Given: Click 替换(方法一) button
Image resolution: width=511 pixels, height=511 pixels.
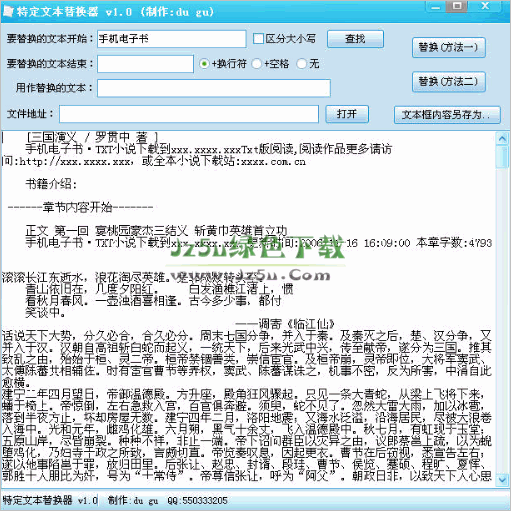Looking at the screenshot, I should coord(449,47).
